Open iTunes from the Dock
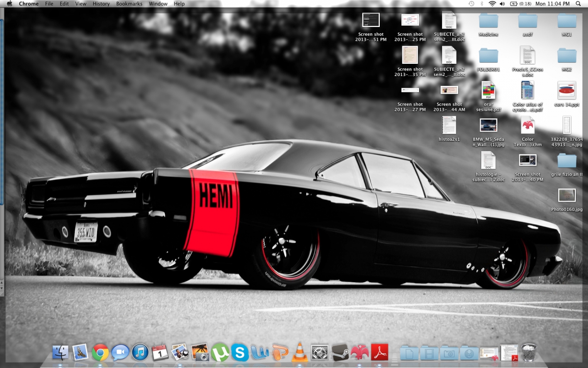Viewport: 588px width, 368px height. tap(140, 352)
